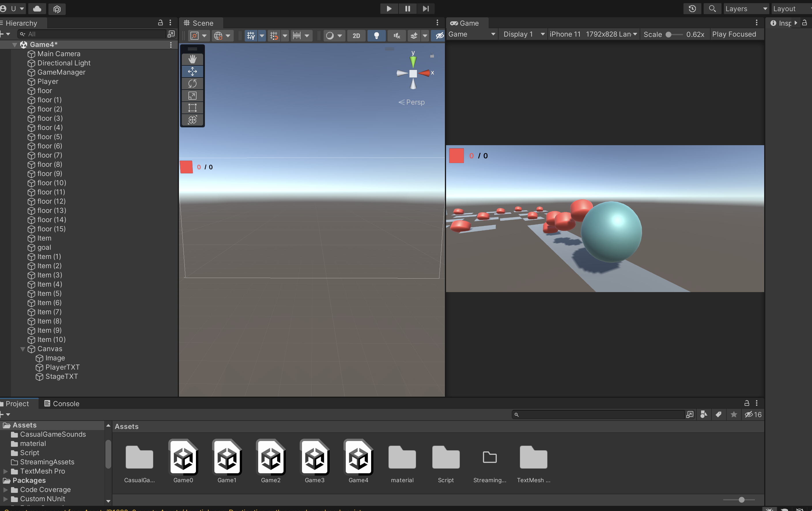Toggle hidden objects visibility in Scene
812x511 pixels.
coord(439,36)
